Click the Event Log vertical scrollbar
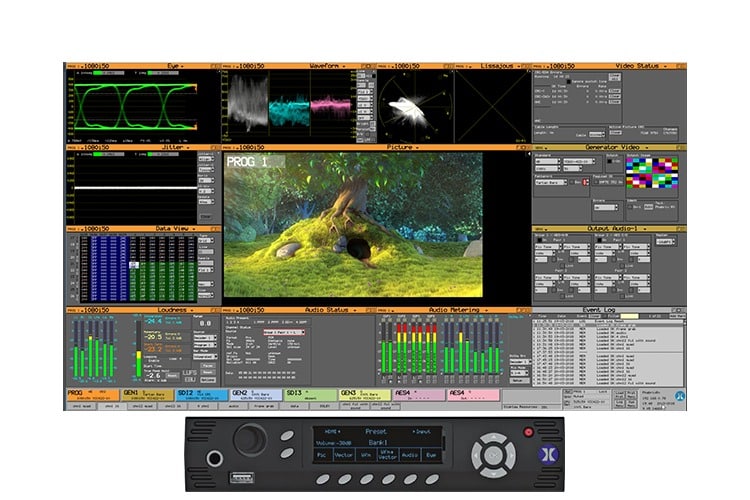This screenshot has height=500, width=750. point(684,353)
